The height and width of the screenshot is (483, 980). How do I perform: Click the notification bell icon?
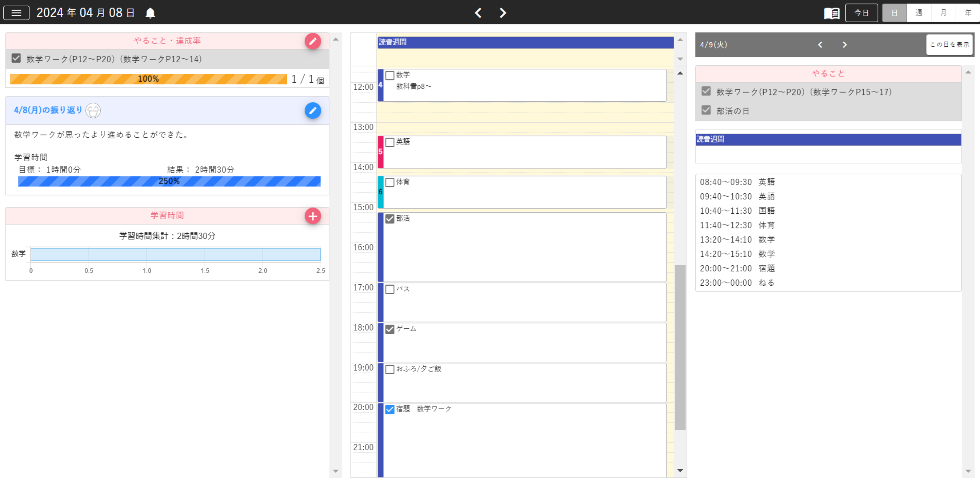[x=150, y=13]
